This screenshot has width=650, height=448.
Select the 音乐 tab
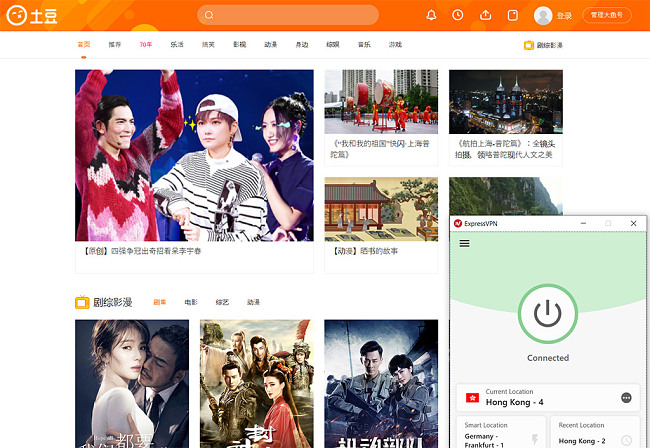[364, 44]
